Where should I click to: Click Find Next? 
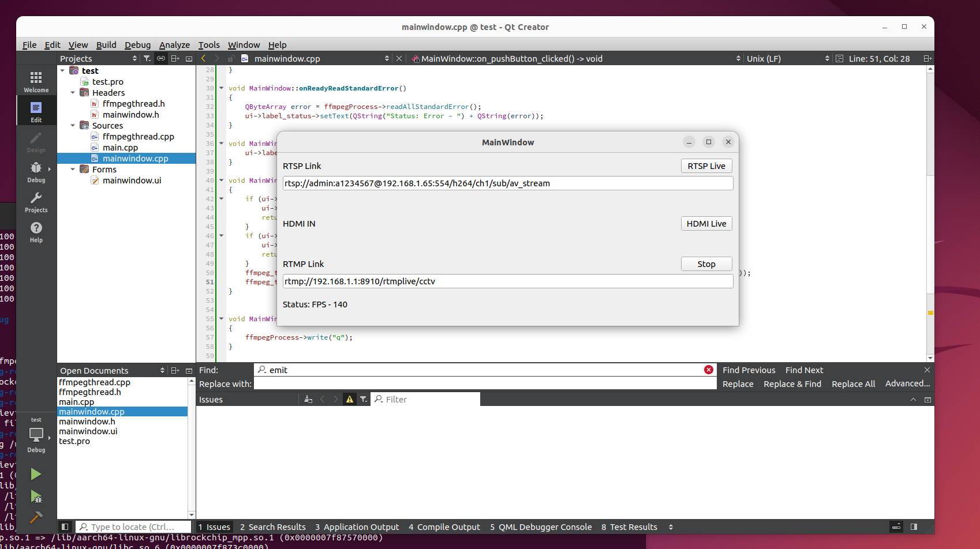point(804,370)
